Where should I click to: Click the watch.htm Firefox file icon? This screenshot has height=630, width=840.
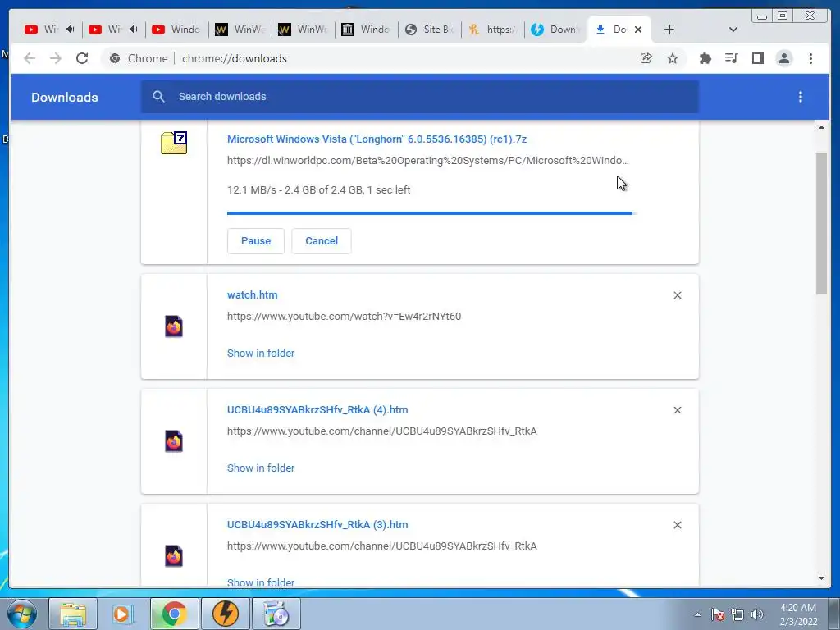click(174, 326)
